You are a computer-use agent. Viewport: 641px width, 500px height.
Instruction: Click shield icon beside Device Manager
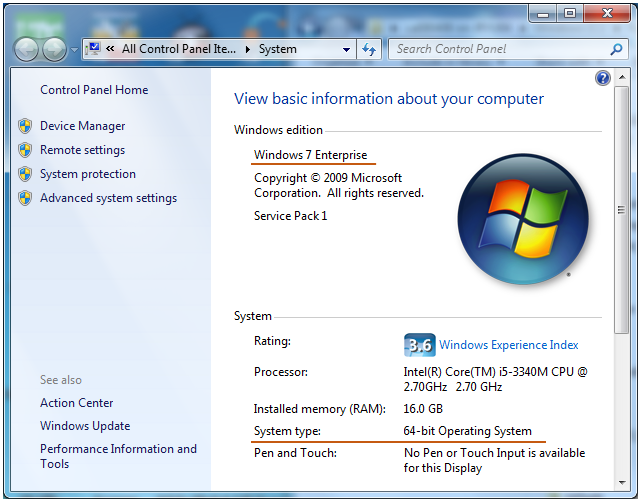tap(25, 126)
